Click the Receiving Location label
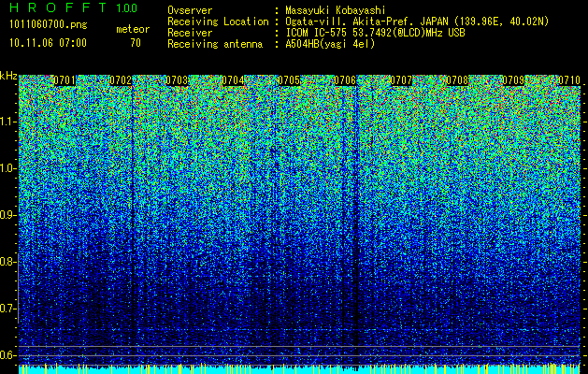This screenshot has height=374, width=588. tap(218, 22)
